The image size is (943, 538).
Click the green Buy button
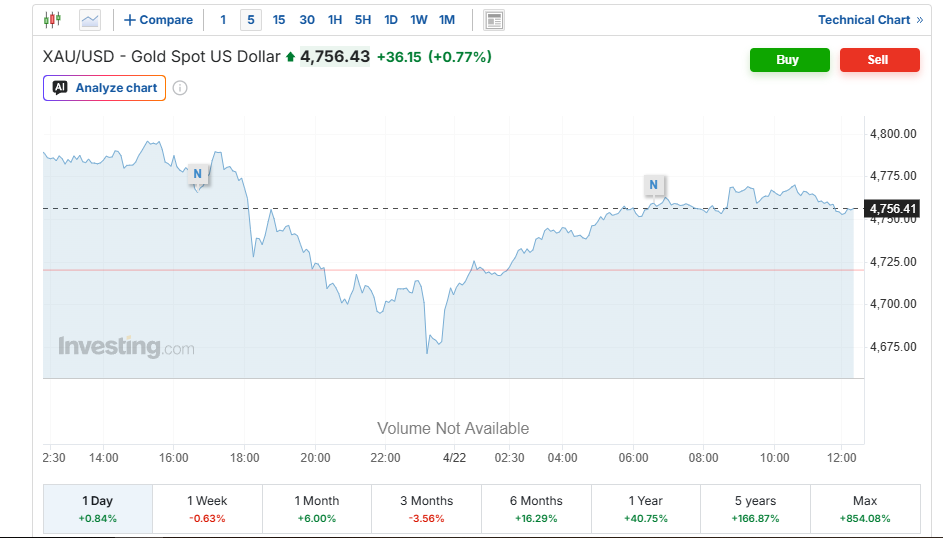789,60
